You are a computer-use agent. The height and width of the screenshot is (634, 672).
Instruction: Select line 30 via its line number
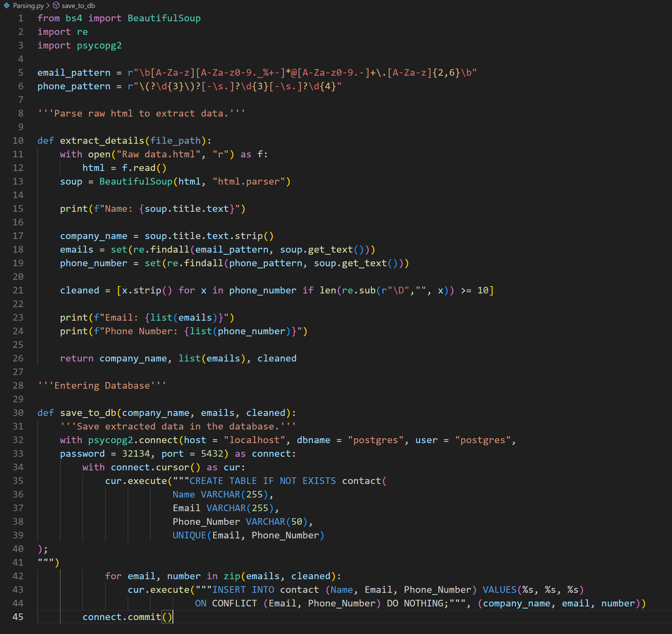pyautogui.click(x=18, y=413)
